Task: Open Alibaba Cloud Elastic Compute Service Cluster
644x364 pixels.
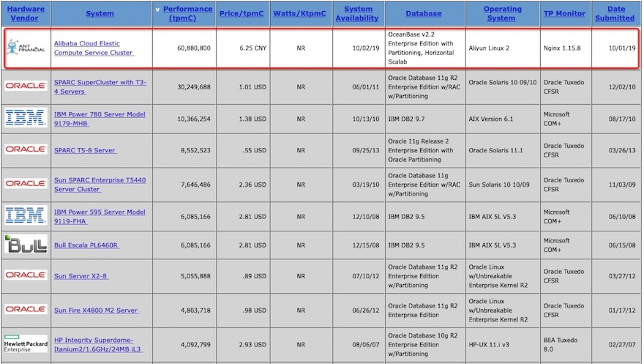Action: pos(94,48)
